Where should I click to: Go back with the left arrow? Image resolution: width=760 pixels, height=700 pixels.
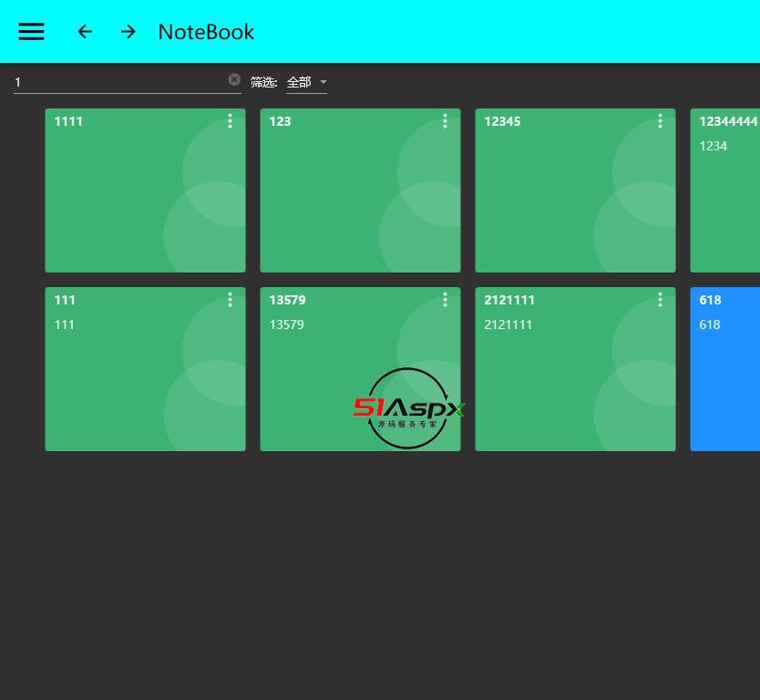85,32
